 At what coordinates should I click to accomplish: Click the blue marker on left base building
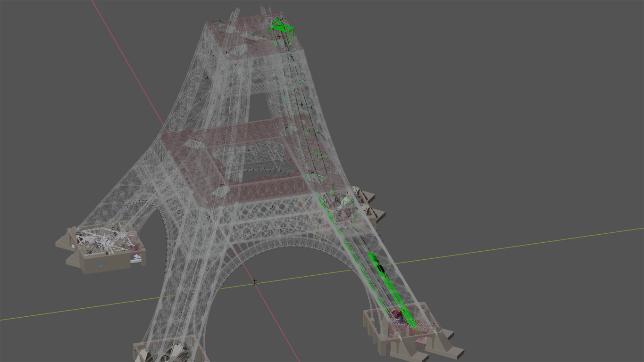click(x=101, y=265)
